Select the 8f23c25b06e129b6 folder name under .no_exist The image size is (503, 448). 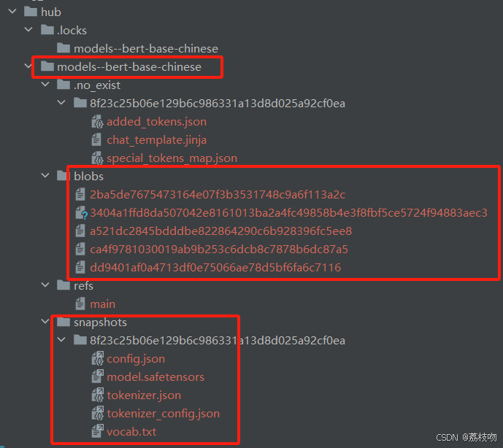[218, 104]
